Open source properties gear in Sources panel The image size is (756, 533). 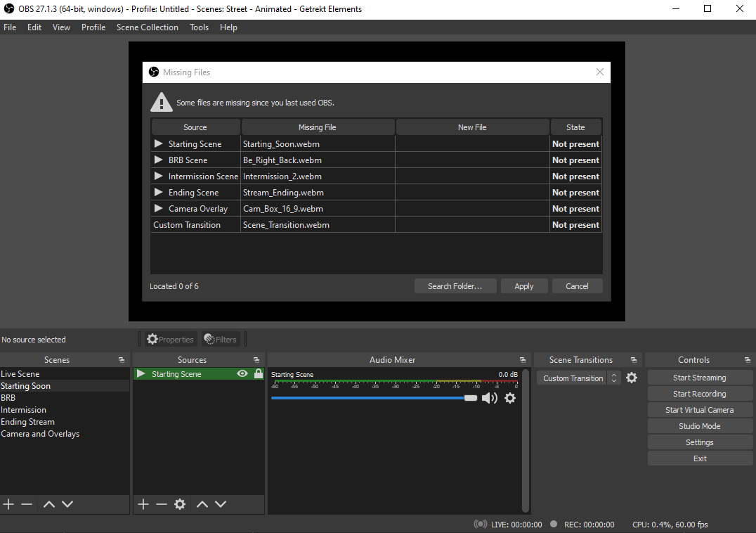[x=180, y=504]
